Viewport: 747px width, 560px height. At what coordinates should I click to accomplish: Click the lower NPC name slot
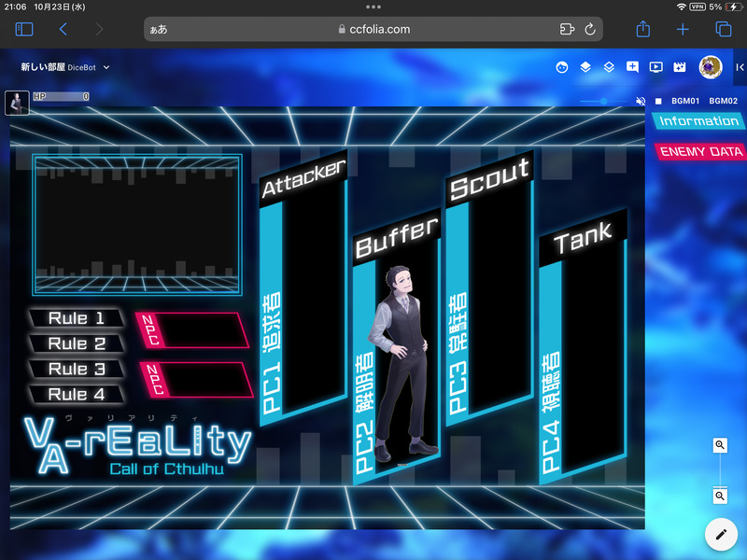point(196,380)
